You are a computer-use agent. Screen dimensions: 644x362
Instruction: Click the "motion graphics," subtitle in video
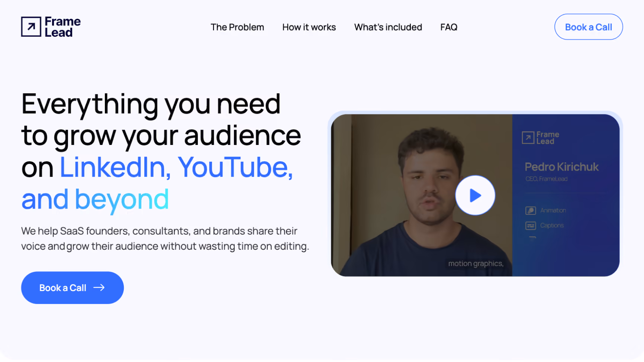(x=476, y=264)
